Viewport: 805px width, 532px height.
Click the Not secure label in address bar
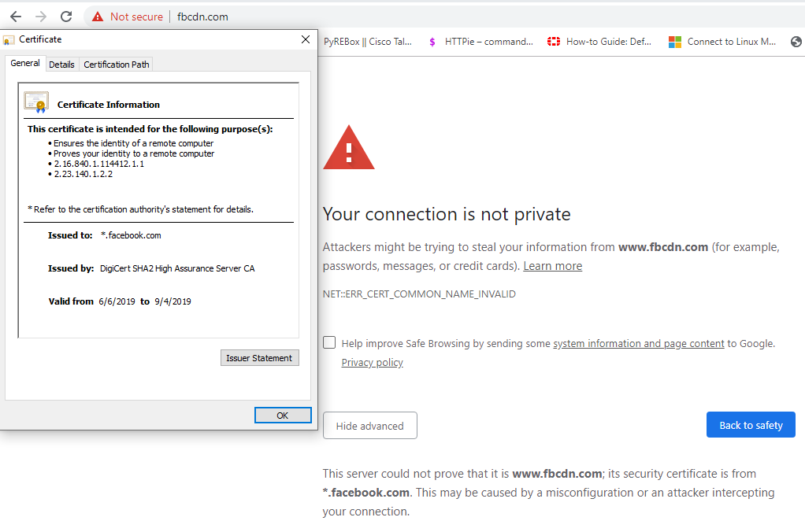(x=136, y=17)
